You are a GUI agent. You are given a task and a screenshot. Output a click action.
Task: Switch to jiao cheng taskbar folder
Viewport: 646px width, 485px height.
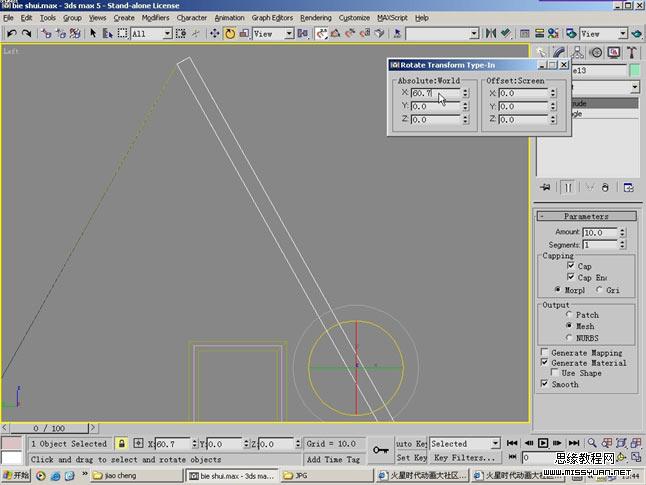(137, 475)
